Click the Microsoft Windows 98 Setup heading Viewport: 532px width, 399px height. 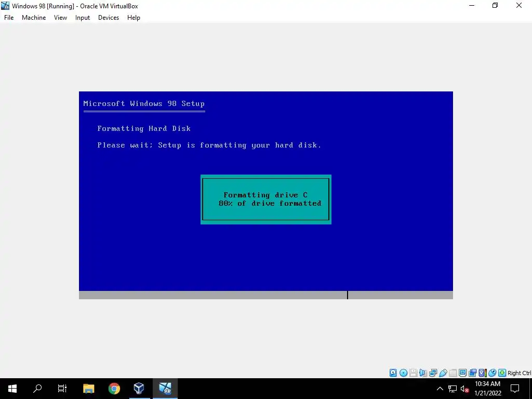144,103
